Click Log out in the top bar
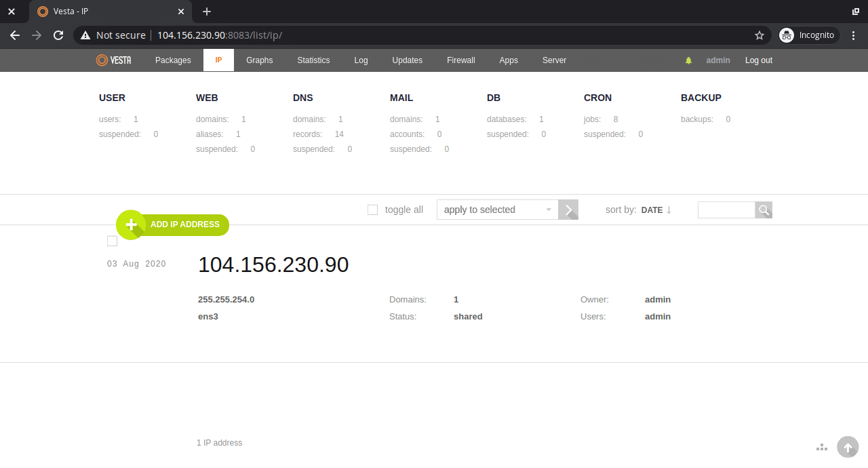The height and width of the screenshot is (468, 868). click(x=758, y=60)
